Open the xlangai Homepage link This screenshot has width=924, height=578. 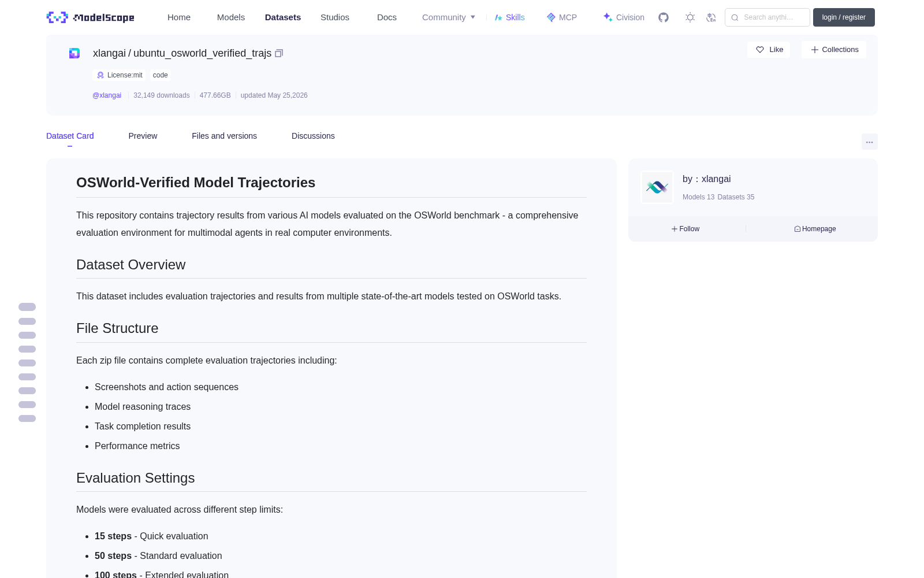pos(815,229)
